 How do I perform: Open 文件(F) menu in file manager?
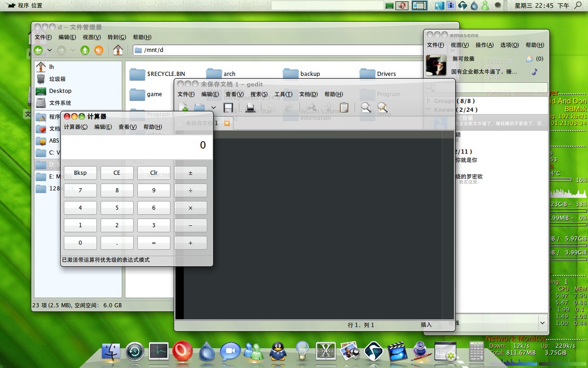(43, 37)
